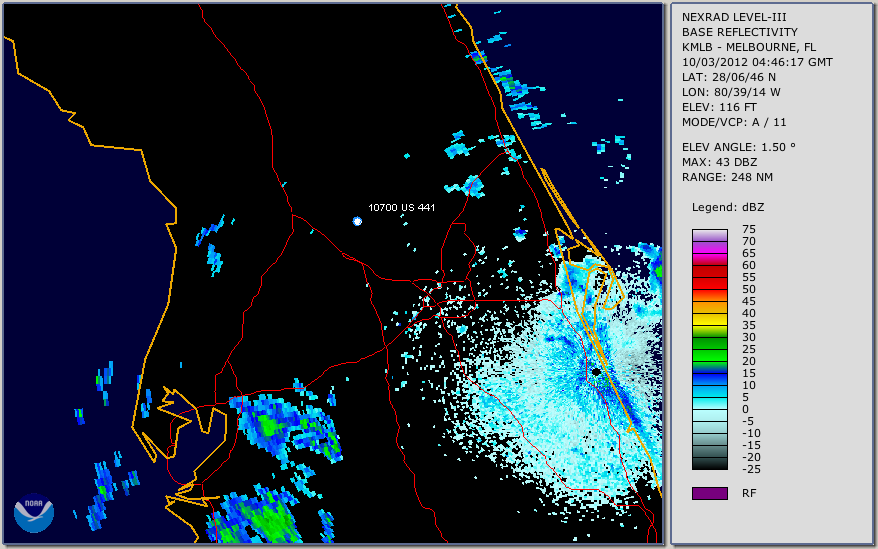
Task: Select the 'RANGE: 248 NM' line
Action: (727, 178)
